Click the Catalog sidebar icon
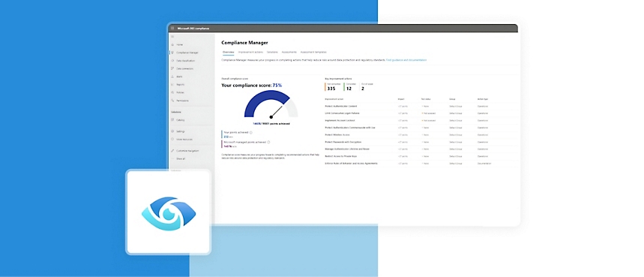 pos(172,120)
